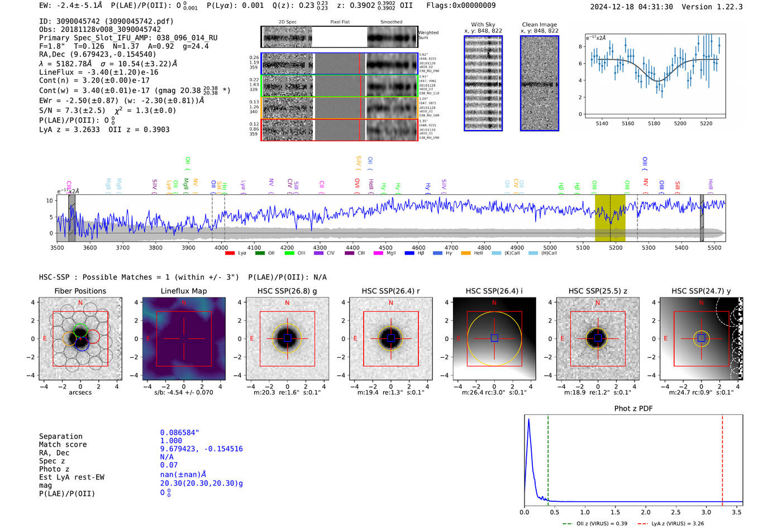Viewport: 782px width, 532px height.
Task: Click the Weighted Sum 2D spectrum strip
Action: tap(339, 37)
